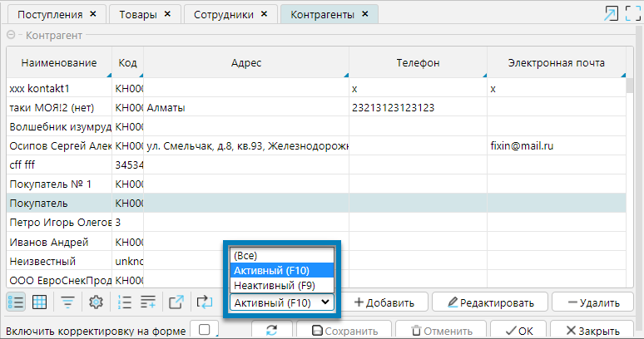
Task: Click the refresh button next to checkbox
Action: (x=271, y=331)
